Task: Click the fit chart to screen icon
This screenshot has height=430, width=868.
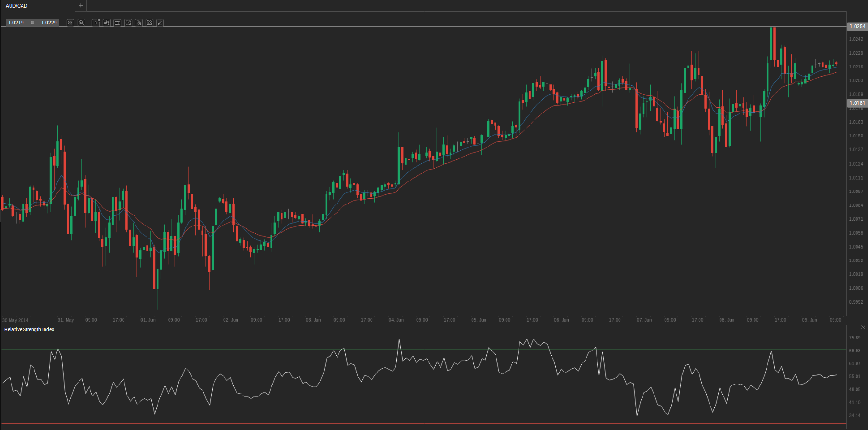Action: pos(128,23)
